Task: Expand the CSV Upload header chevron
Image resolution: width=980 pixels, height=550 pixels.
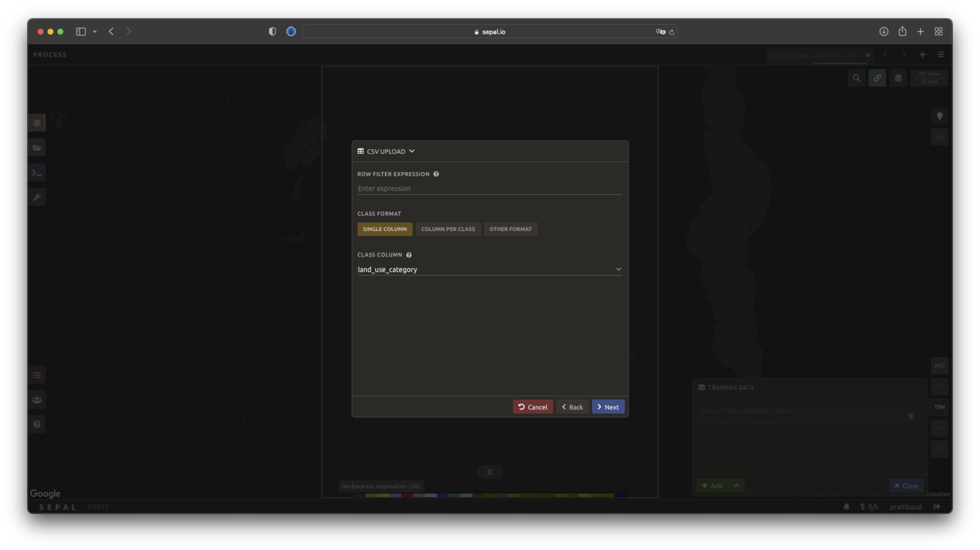Action: click(x=412, y=151)
